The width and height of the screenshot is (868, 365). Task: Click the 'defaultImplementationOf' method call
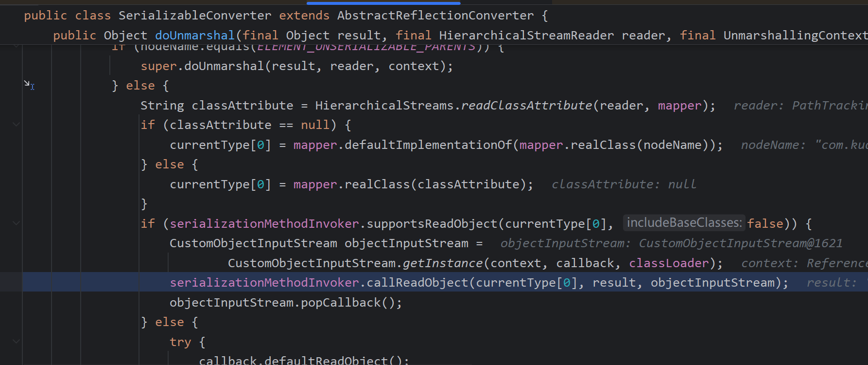[x=428, y=145]
